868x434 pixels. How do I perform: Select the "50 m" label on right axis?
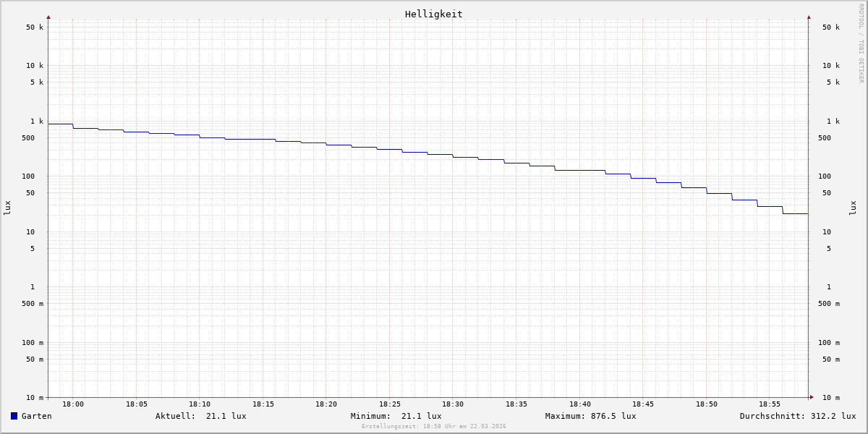click(x=831, y=359)
